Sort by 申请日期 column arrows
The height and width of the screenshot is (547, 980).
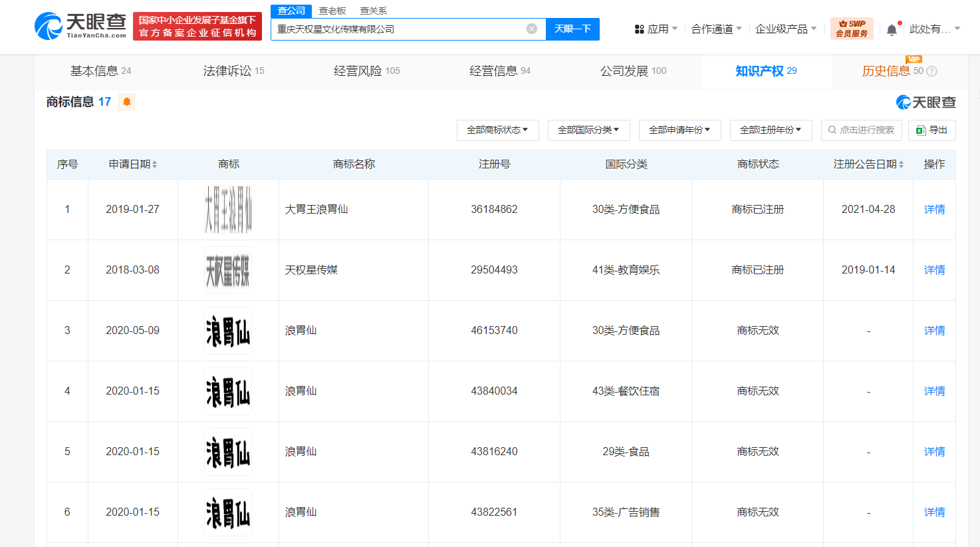coord(155,164)
